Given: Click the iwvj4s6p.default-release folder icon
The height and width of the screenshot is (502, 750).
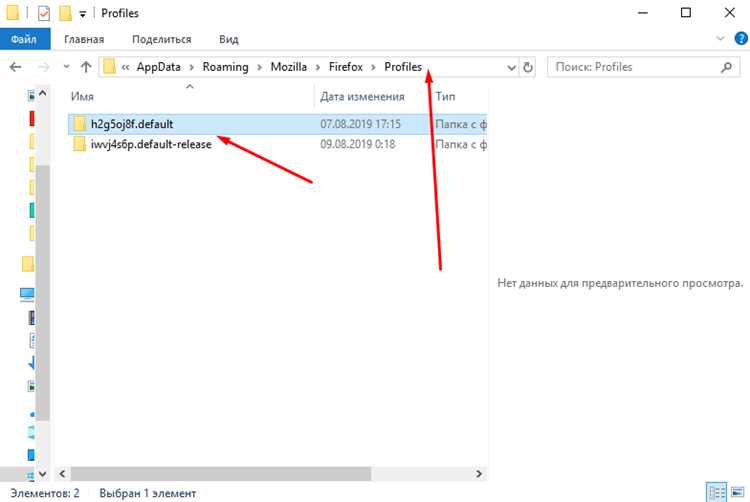Looking at the screenshot, I should point(79,144).
